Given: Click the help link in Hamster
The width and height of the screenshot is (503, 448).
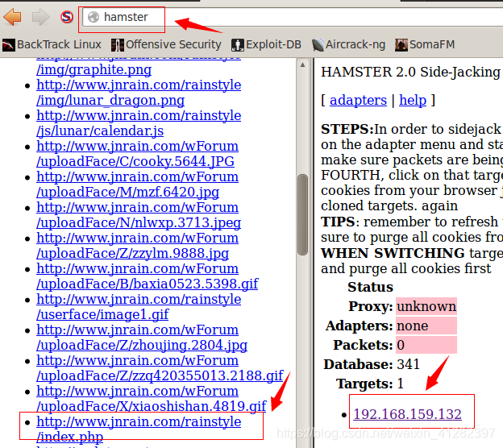Looking at the screenshot, I should 413,101.
